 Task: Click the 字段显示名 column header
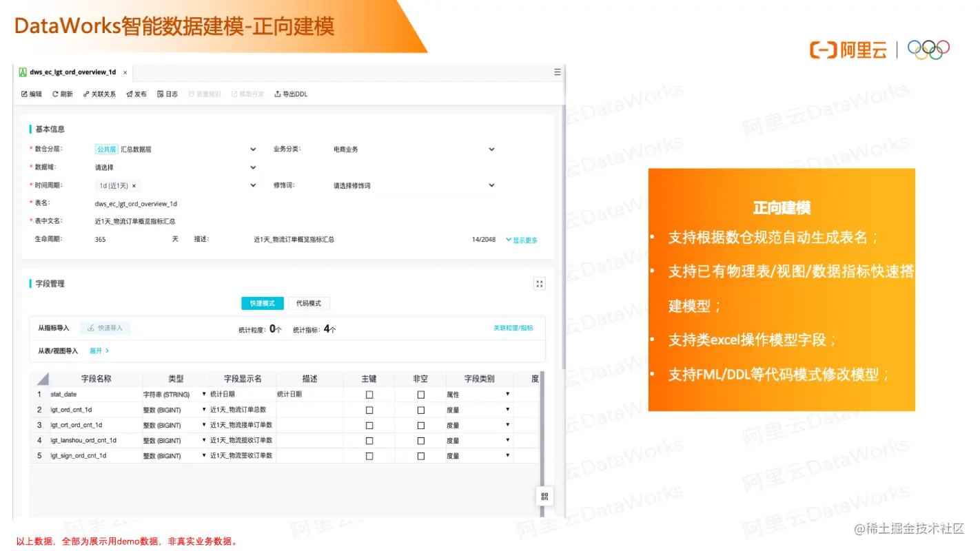click(x=243, y=379)
